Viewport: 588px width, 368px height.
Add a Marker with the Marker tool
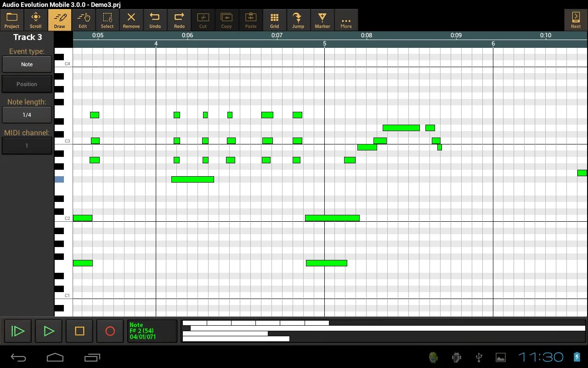[322, 20]
